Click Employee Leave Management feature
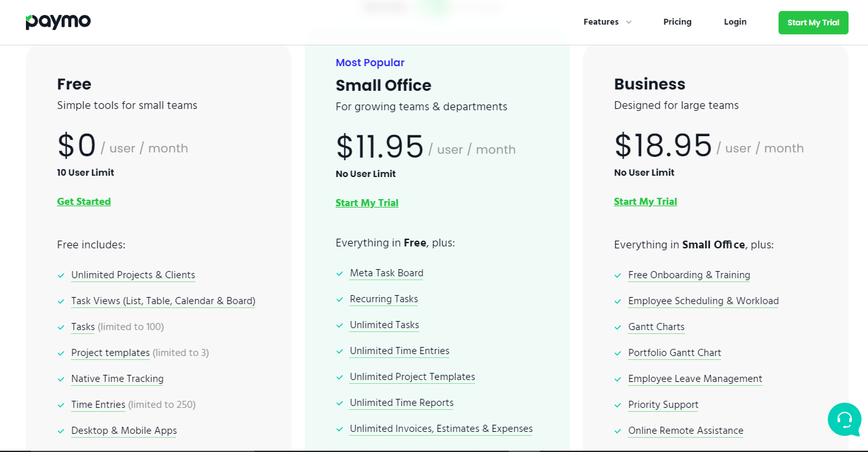This screenshot has height=452, width=868. click(695, 379)
